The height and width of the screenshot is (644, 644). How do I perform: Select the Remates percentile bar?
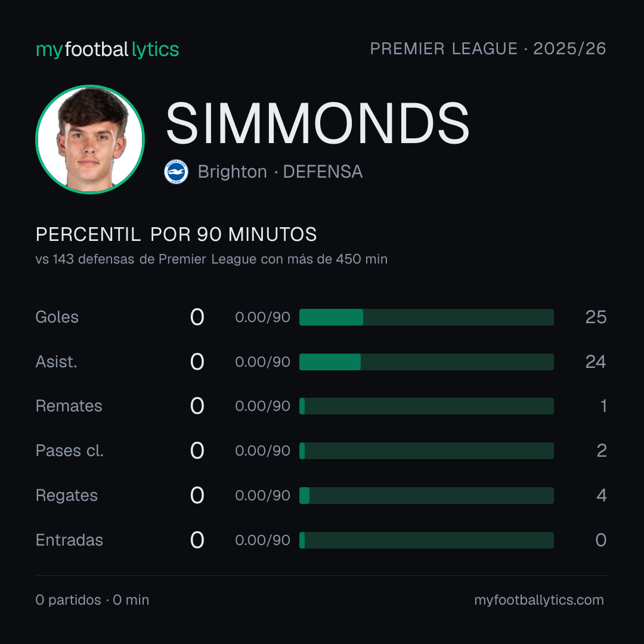coord(426,406)
